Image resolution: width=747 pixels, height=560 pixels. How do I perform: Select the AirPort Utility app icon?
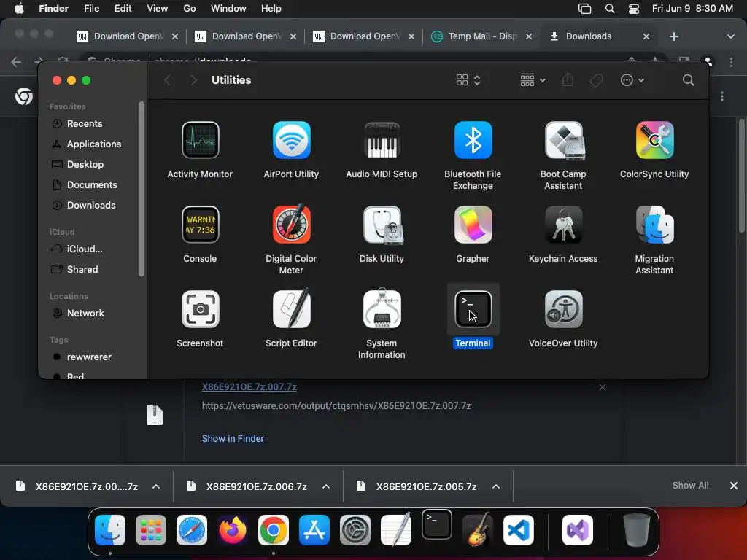291,140
